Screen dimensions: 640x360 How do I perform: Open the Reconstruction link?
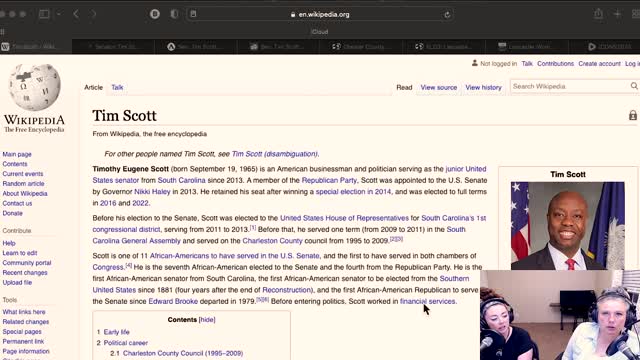point(287,290)
